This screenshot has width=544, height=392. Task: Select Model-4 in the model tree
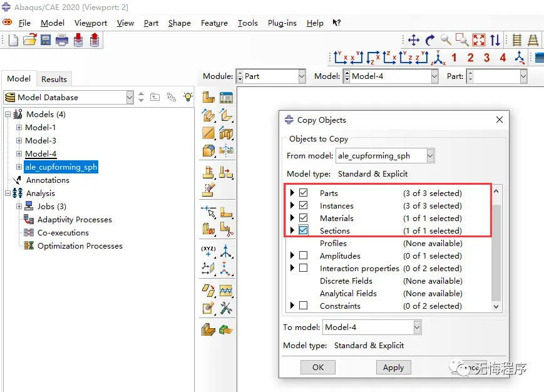pyautogui.click(x=41, y=153)
